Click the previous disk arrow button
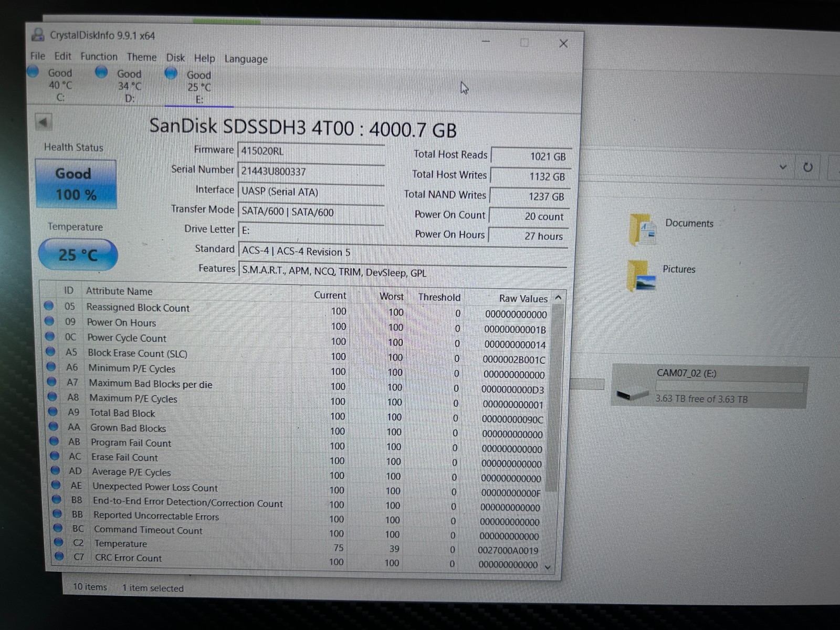Image resolution: width=840 pixels, height=630 pixels. pos(43,122)
